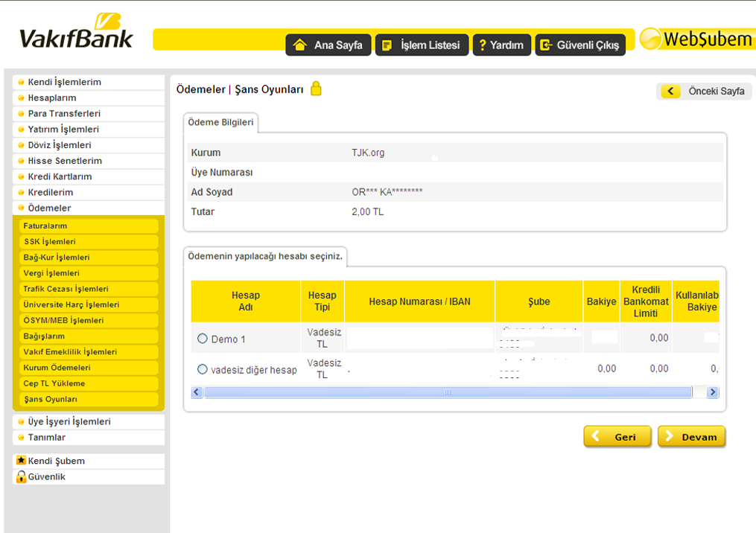Click the list icon beside İşlem Listesi
756x533 pixels.
pos(387,45)
